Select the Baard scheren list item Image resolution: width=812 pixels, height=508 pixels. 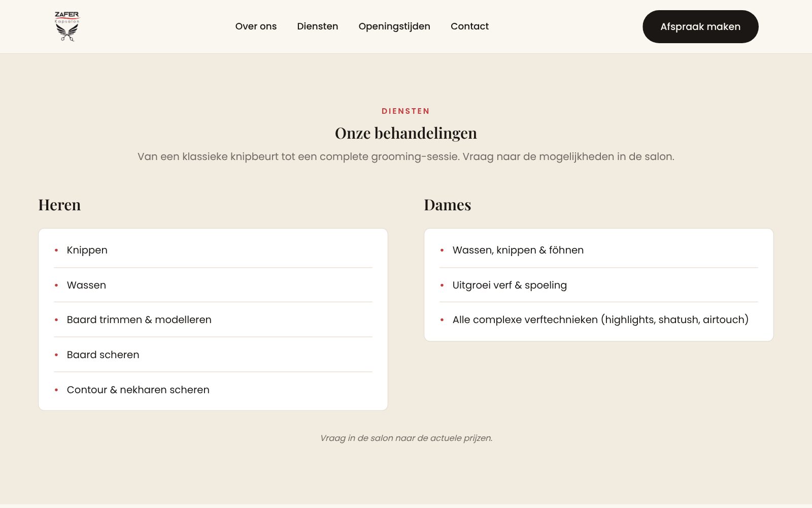pos(213,355)
